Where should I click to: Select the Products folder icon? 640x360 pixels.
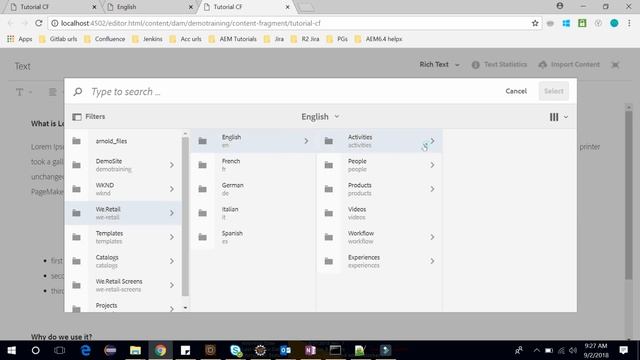click(x=329, y=189)
